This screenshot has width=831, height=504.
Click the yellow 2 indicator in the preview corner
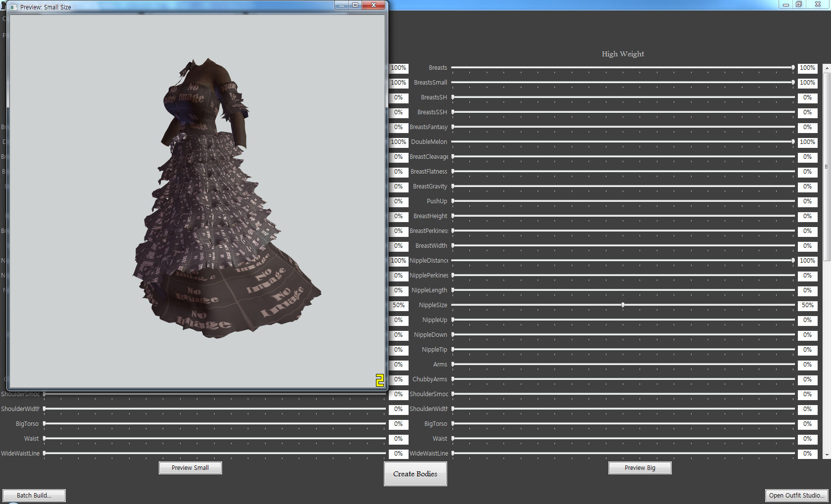click(x=380, y=380)
